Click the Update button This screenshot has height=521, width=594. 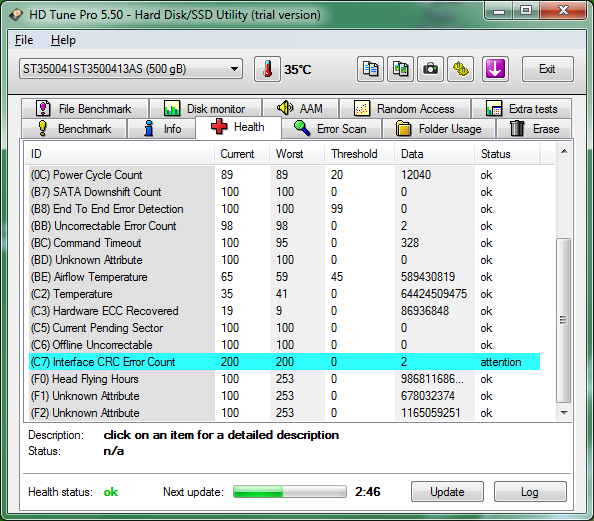447,492
